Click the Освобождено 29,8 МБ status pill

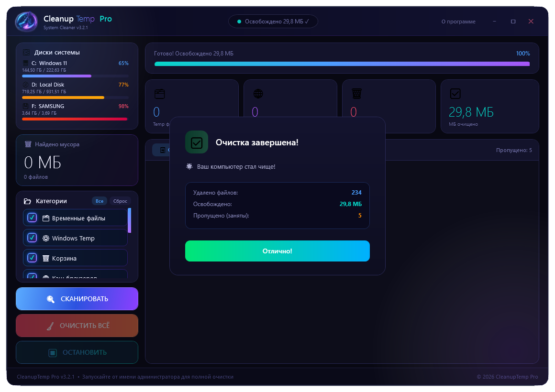tap(273, 21)
